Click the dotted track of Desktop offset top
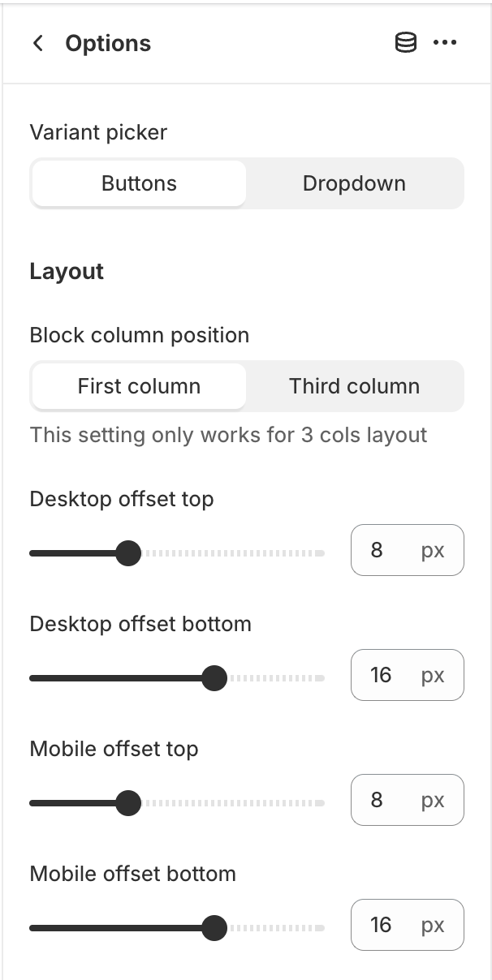Viewport: 492px width, 980px height. (x=233, y=554)
